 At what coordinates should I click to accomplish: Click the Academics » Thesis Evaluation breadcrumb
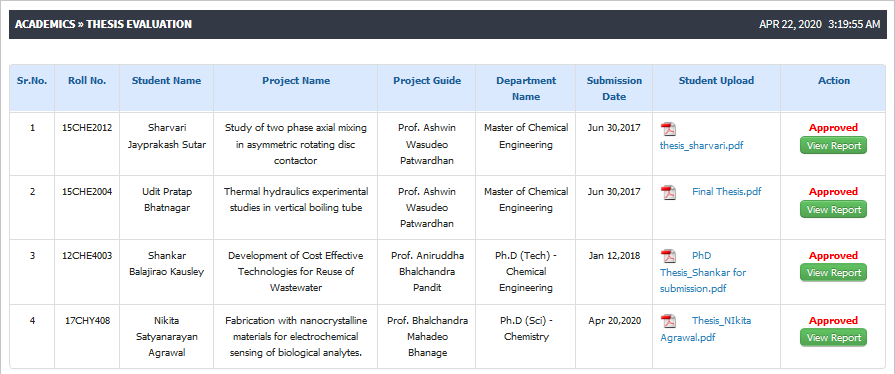click(103, 24)
